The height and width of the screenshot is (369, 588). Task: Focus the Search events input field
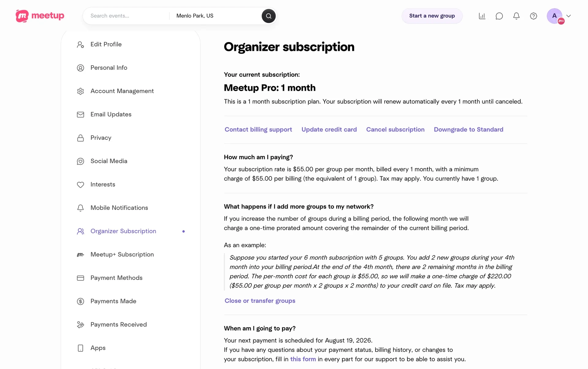point(127,16)
